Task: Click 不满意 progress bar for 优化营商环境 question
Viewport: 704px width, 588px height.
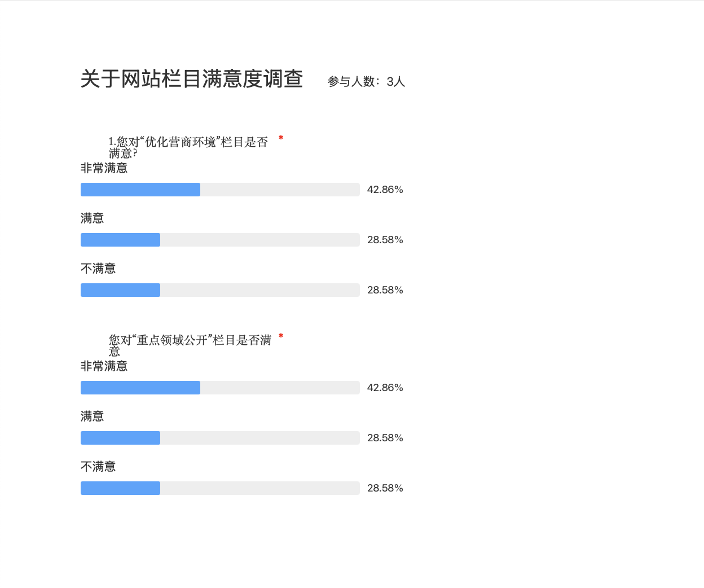Action: tap(220, 290)
